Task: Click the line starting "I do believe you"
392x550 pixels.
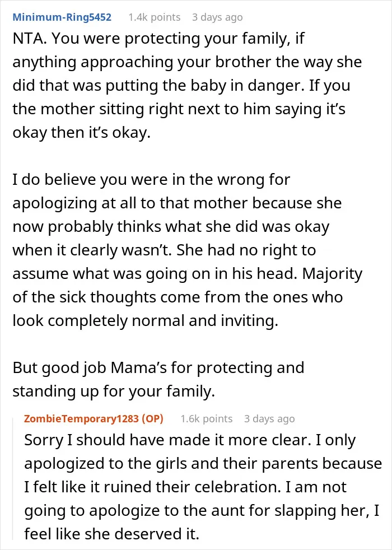Action: click(x=151, y=180)
